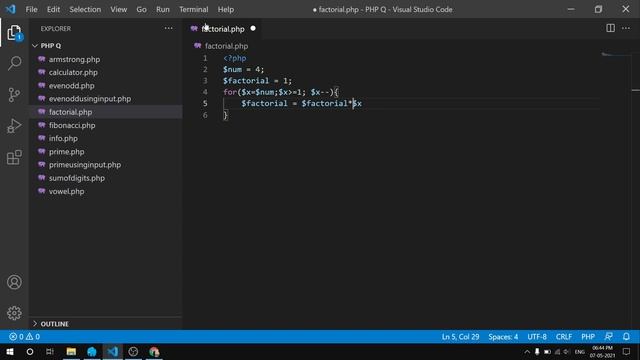
Task: Open editor More Actions ellipsis
Action: coord(626,28)
